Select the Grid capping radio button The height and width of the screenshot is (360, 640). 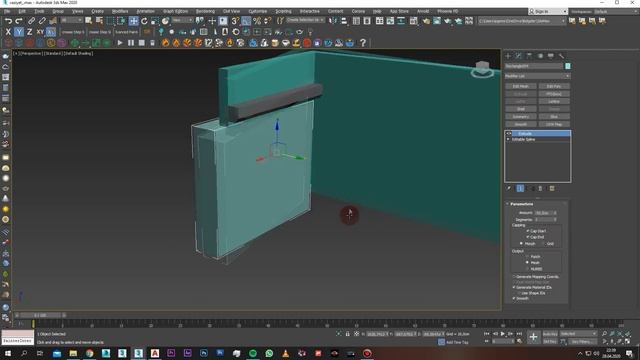pyautogui.click(x=543, y=244)
